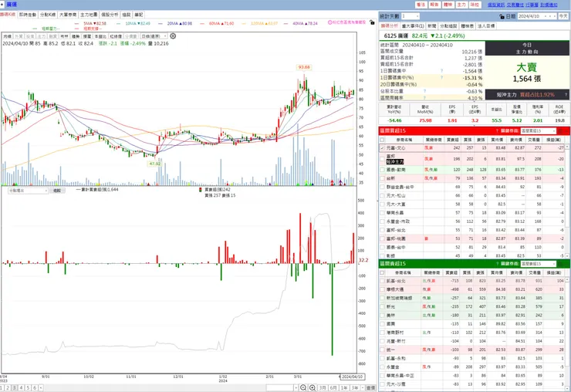
Task: Click help icon next to 區間周轉率
Action: 424,98
